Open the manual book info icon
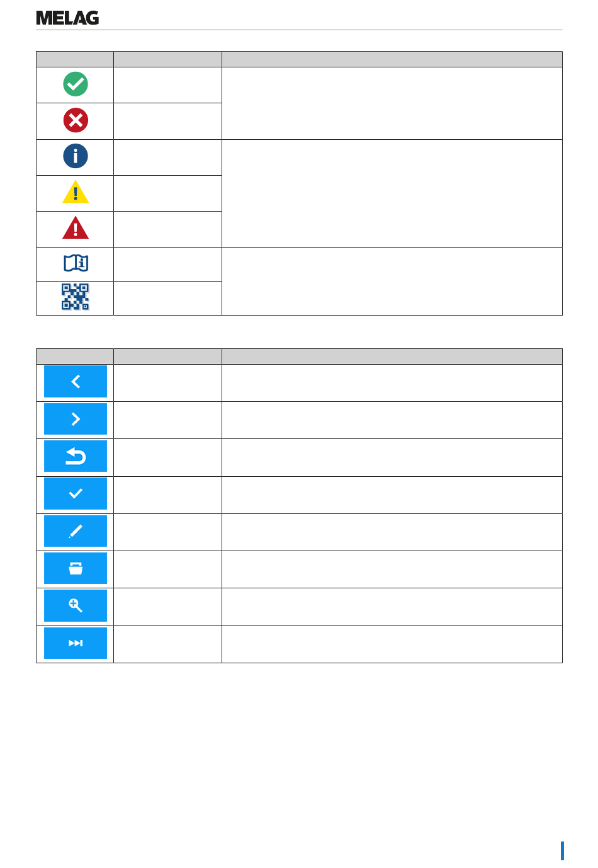Image resolution: width=598 pixels, height=868 pixels. 76,263
